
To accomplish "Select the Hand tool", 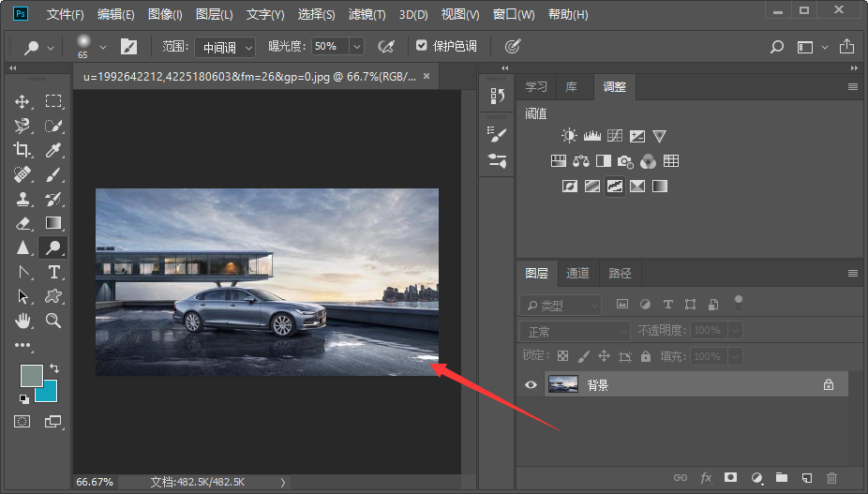I will click(x=22, y=321).
